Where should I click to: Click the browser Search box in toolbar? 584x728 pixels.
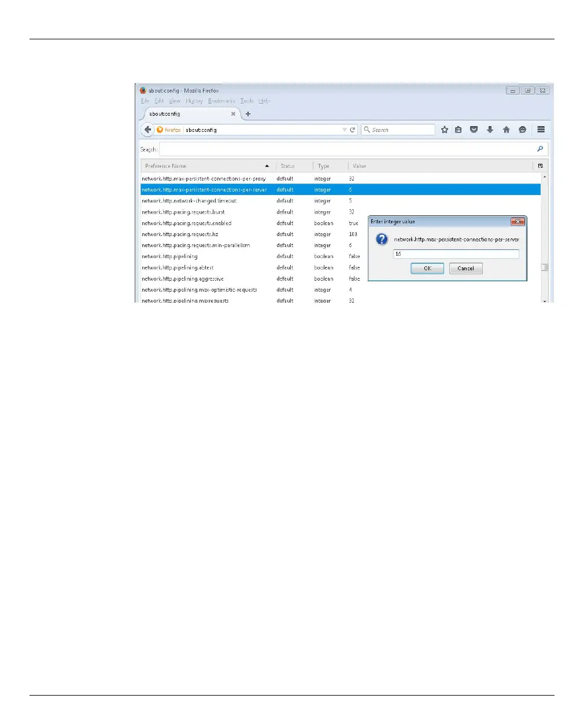tap(398, 130)
